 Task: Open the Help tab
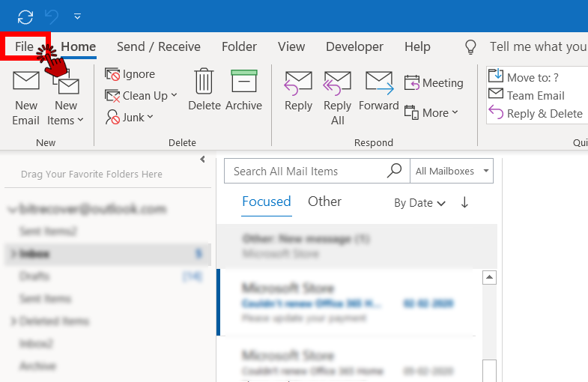point(417,46)
